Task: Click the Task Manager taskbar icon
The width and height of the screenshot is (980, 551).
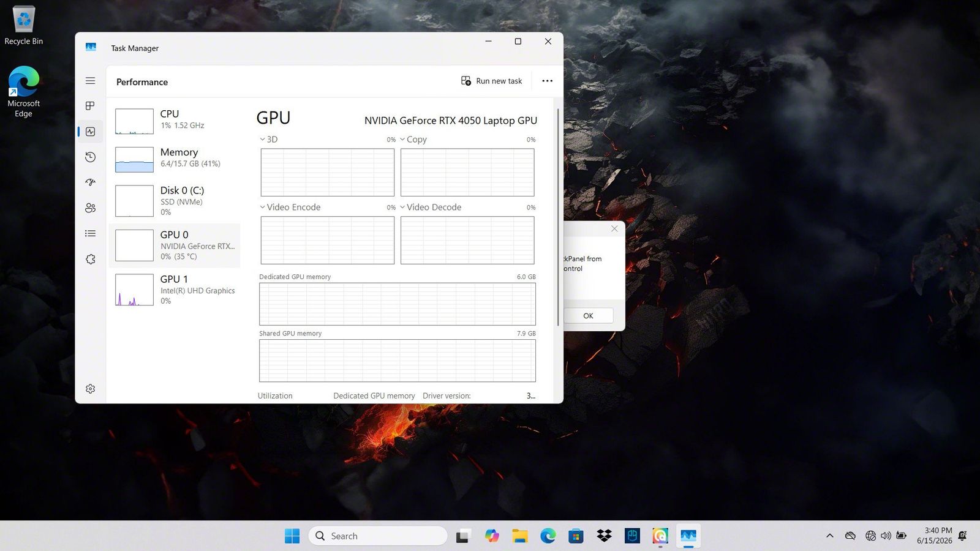Action: click(x=688, y=536)
